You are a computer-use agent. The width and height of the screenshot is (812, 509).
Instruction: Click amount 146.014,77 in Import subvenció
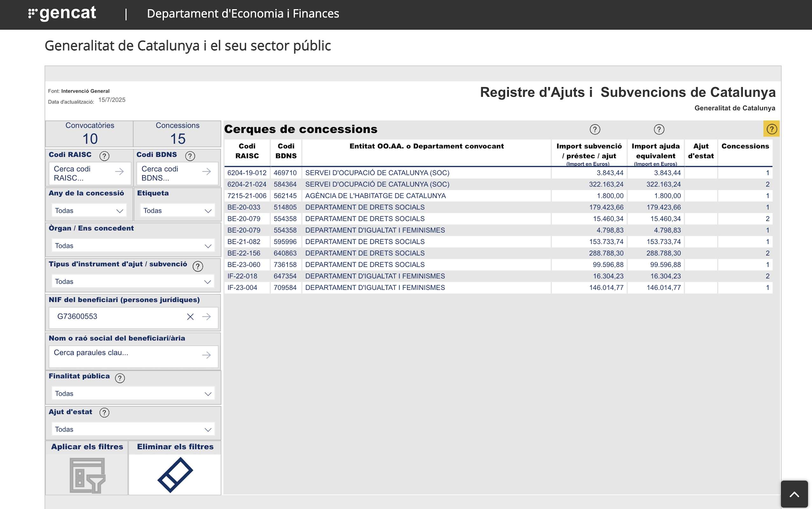tap(606, 288)
